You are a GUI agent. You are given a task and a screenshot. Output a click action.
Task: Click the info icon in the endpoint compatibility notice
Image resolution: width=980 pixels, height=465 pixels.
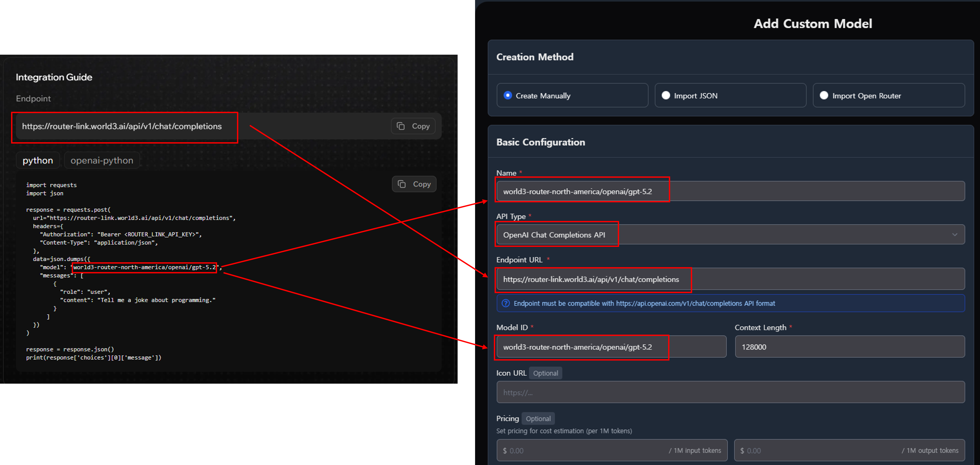pyautogui.click(x=505, y=303)
